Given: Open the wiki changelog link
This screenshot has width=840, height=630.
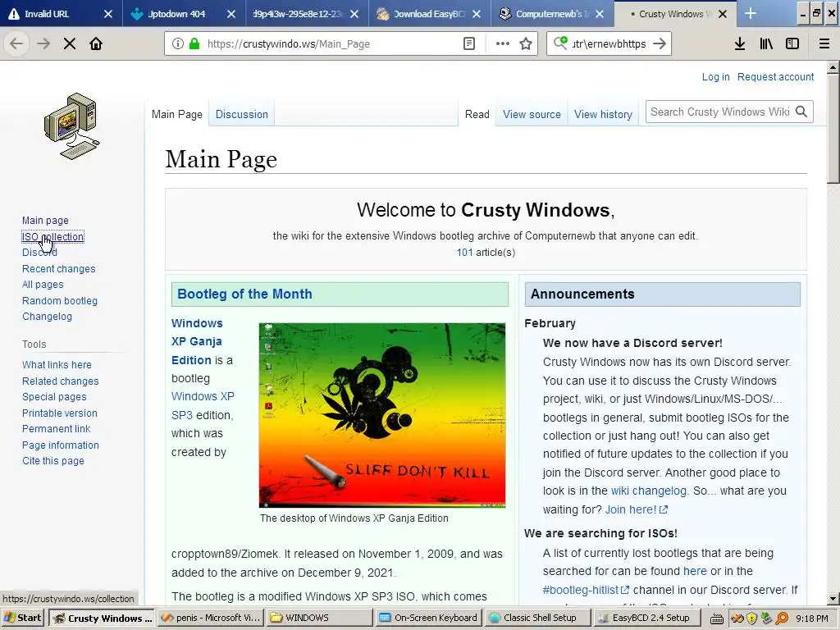Looking at the screenshot, I should click(648, 491).
